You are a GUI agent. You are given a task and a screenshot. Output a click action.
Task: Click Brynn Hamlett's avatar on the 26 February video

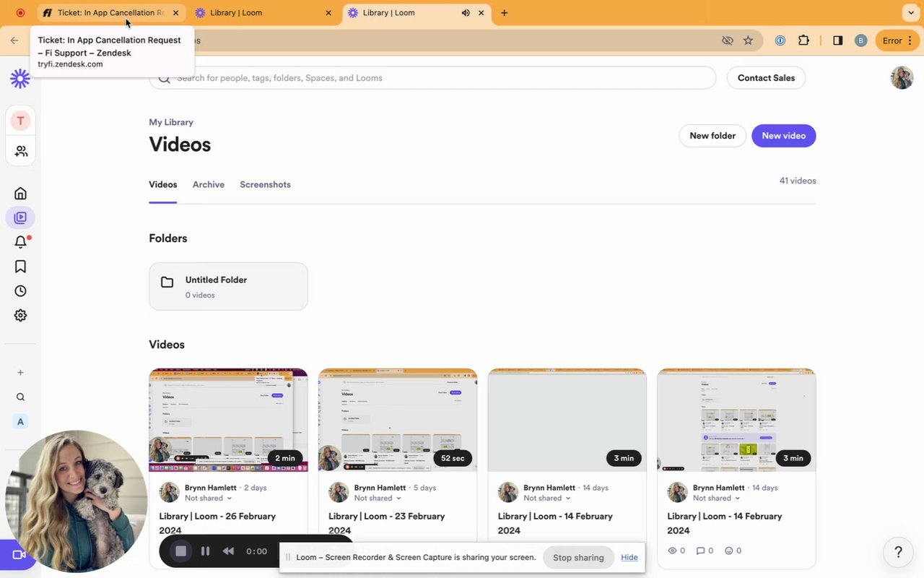(x=170, y=493)
